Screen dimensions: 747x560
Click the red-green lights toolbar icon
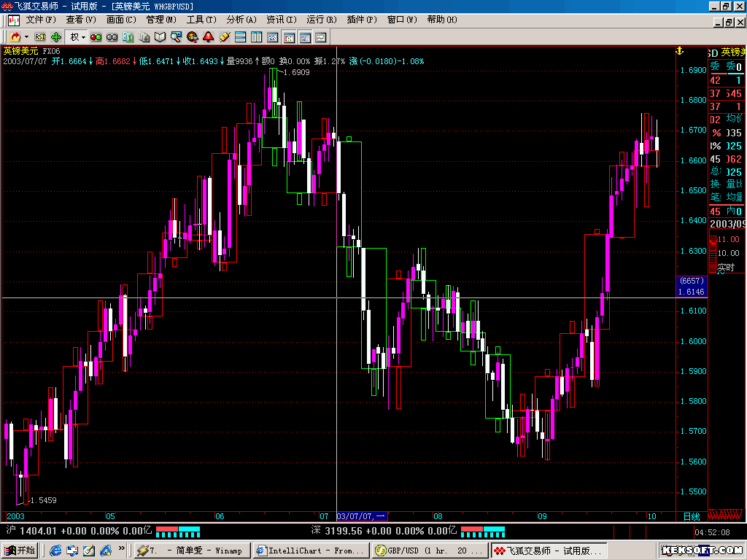pos(96,37)
